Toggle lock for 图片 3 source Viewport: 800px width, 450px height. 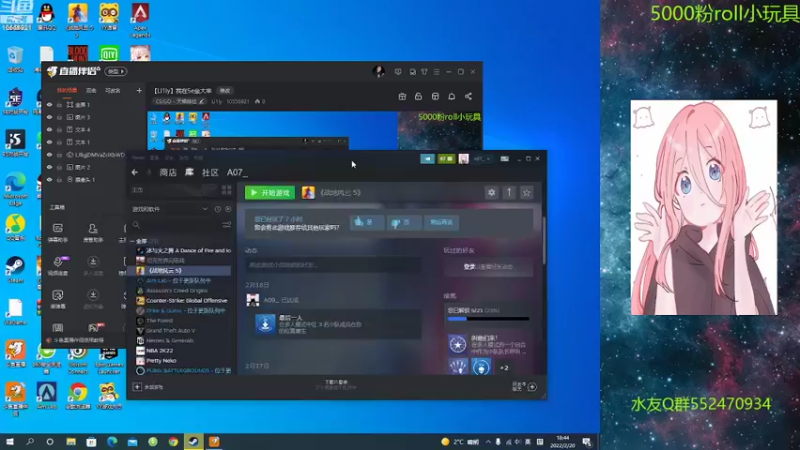pos(59,117)
